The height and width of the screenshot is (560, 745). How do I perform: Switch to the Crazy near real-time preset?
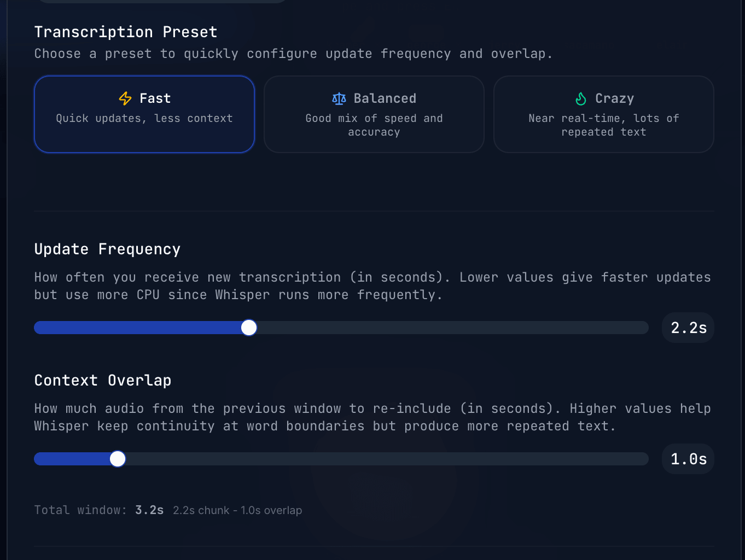point(604,114)
